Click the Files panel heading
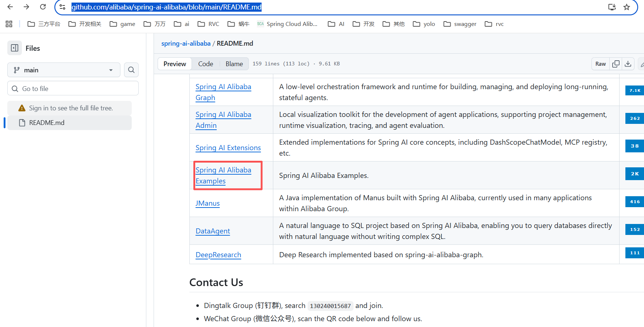Image resolution: width=644 pixels, height=327 pixels. pos(33,48)
